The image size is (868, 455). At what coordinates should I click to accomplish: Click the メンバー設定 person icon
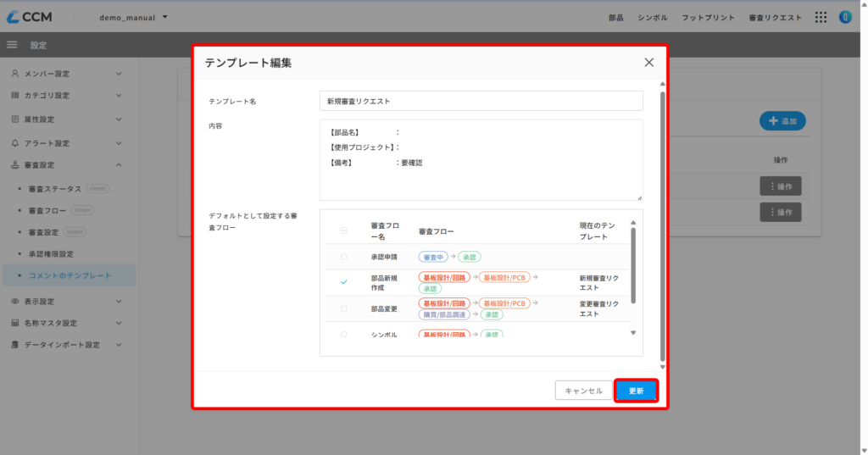15,73
